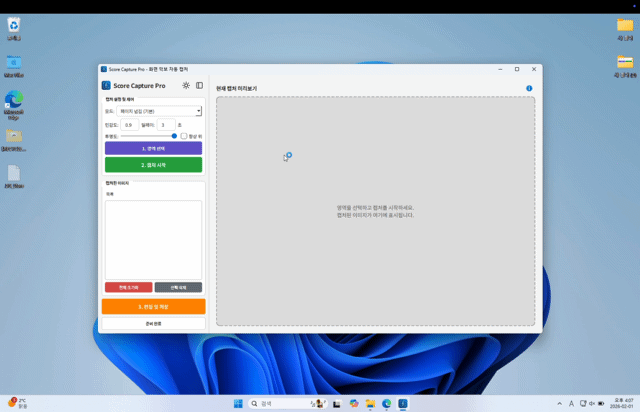Enable the always-on-top checkbox

click(184, 135)
